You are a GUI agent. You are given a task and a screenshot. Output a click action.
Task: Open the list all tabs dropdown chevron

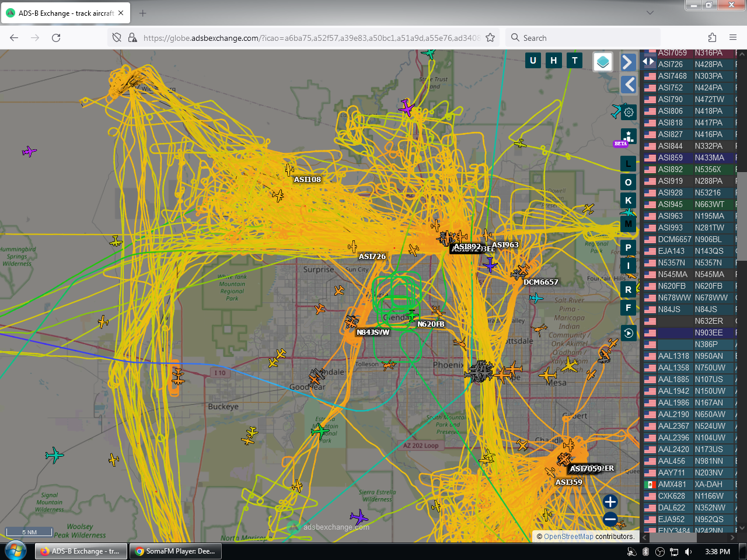[x=650, y=12]
